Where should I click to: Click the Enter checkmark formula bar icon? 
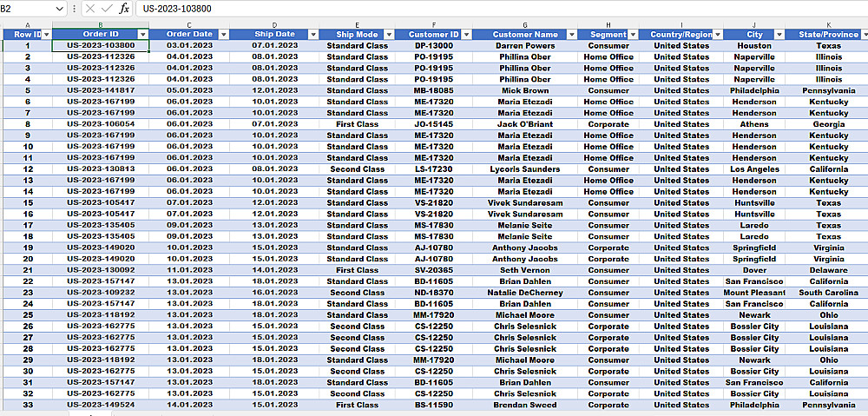coord(108,9)
